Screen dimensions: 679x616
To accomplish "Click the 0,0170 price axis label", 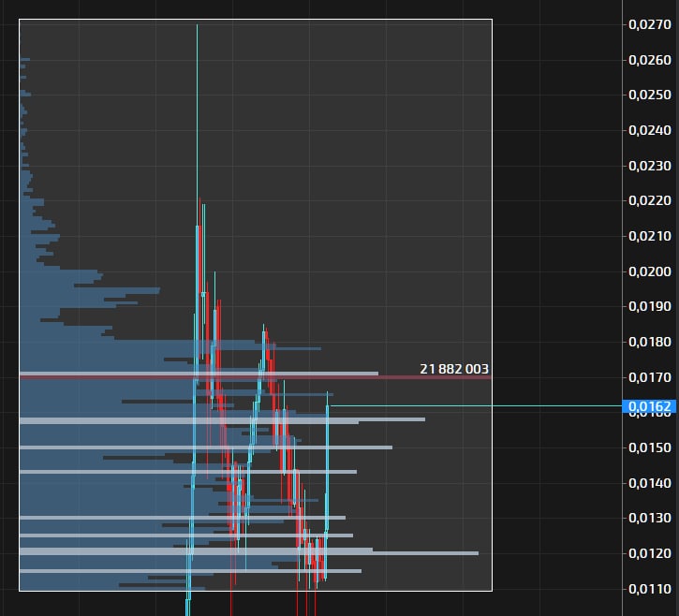I will 650,377.
